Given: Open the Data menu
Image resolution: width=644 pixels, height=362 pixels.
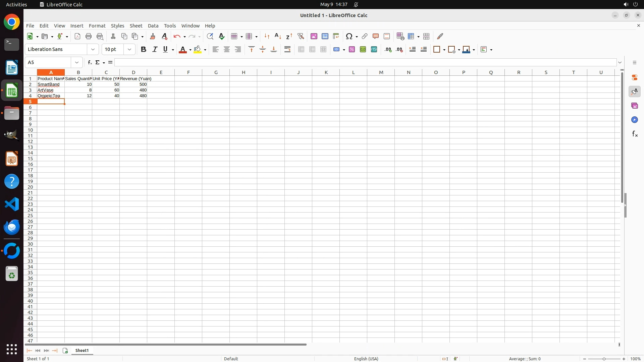Looking at the screenshot, I should pos(153,26).
